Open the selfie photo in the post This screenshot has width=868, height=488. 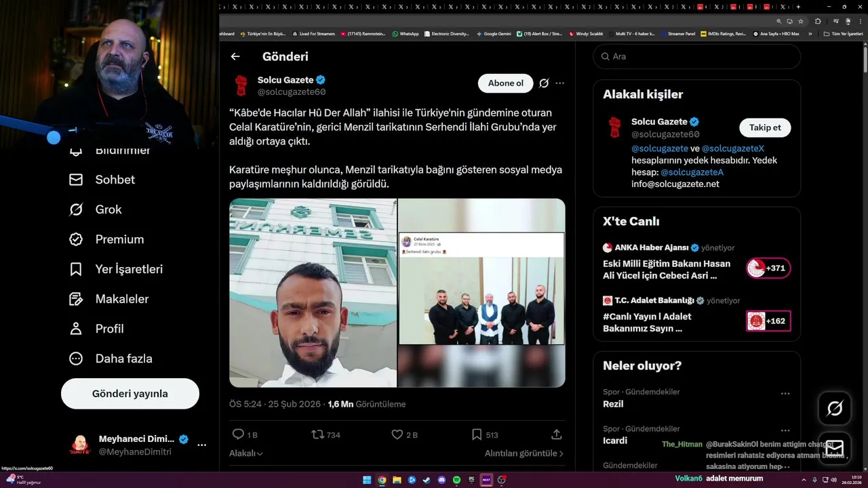(x=313, y=293)
